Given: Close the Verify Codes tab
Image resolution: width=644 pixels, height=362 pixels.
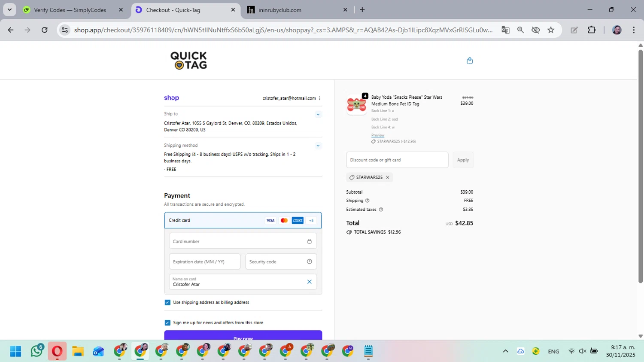Looking at the screenshot, I should click(121, 10).
